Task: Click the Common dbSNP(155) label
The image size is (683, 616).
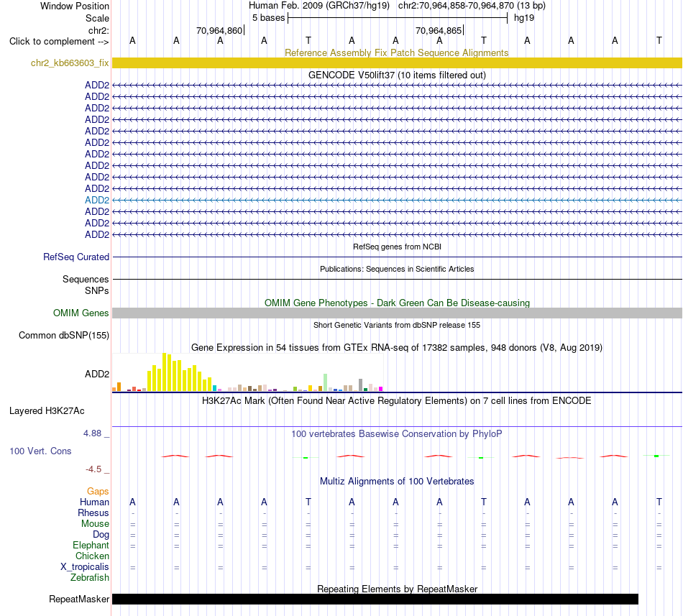Action: point(64,335)
